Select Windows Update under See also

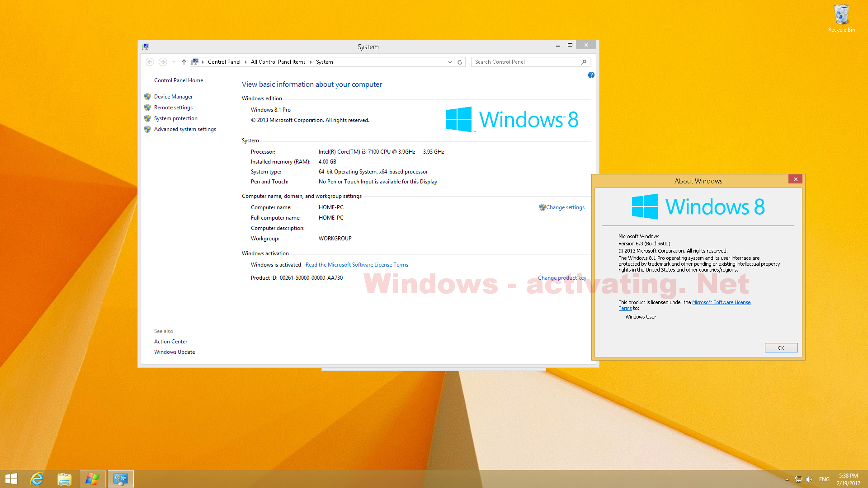pos(175,352)
